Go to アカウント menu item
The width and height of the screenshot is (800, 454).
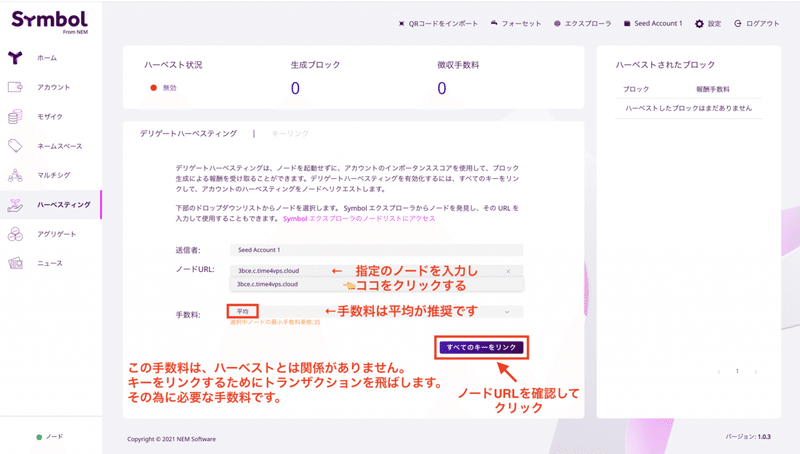click(x=54, y=87)
